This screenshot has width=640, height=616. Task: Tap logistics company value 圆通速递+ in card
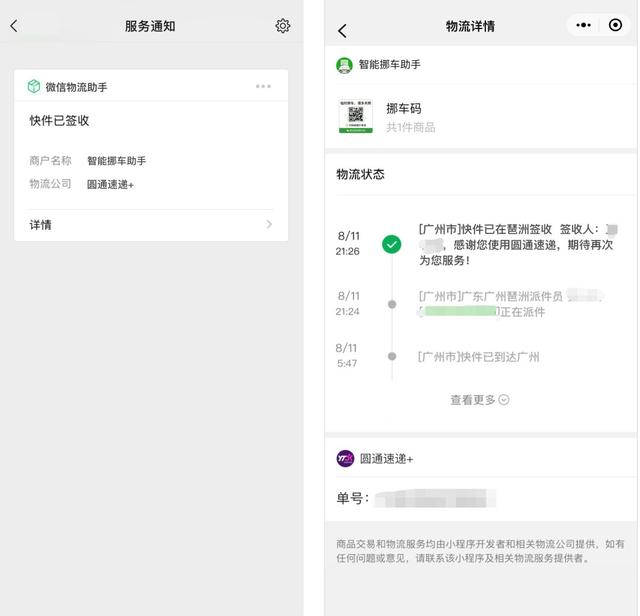[110, 185]
